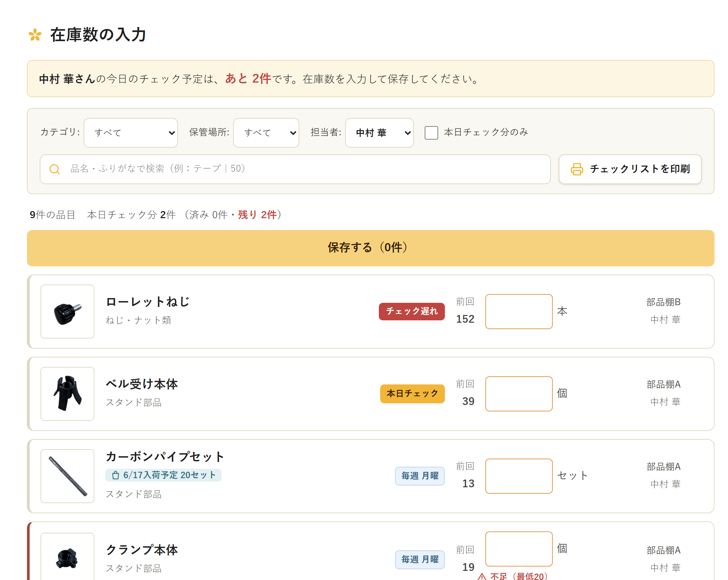Click the warning triangle next to 不足
728x580 pixels.
482,576
